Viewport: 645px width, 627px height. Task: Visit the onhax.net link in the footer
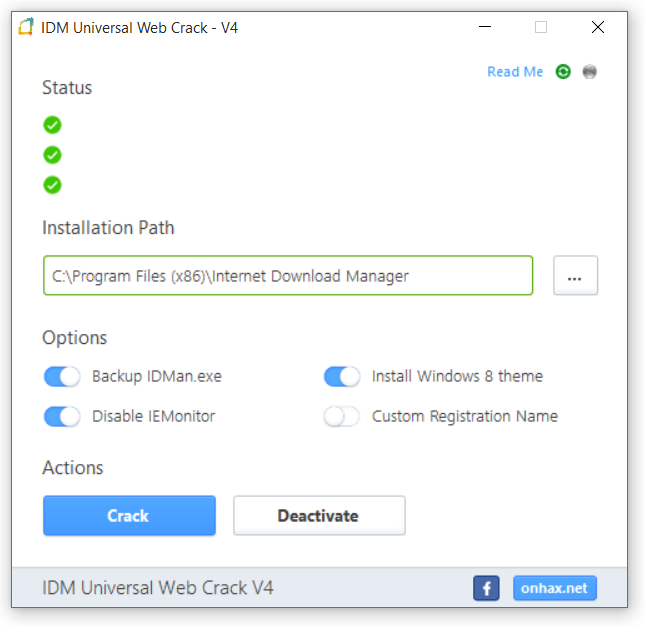(x=555, y=588)
